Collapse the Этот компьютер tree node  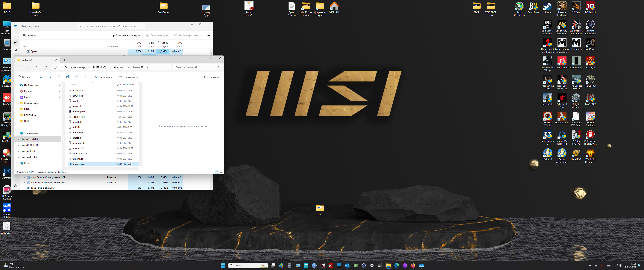17,133
